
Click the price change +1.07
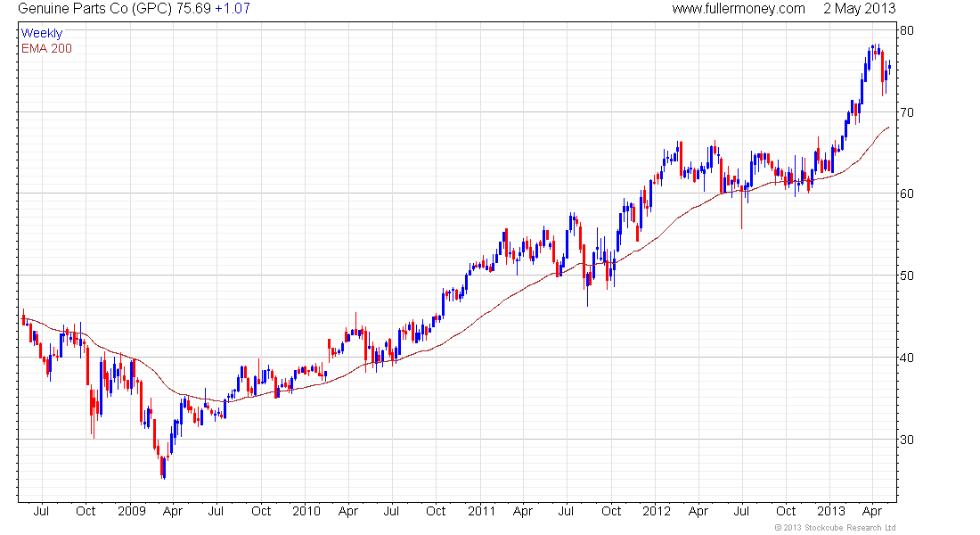click(x=233, y=9)
